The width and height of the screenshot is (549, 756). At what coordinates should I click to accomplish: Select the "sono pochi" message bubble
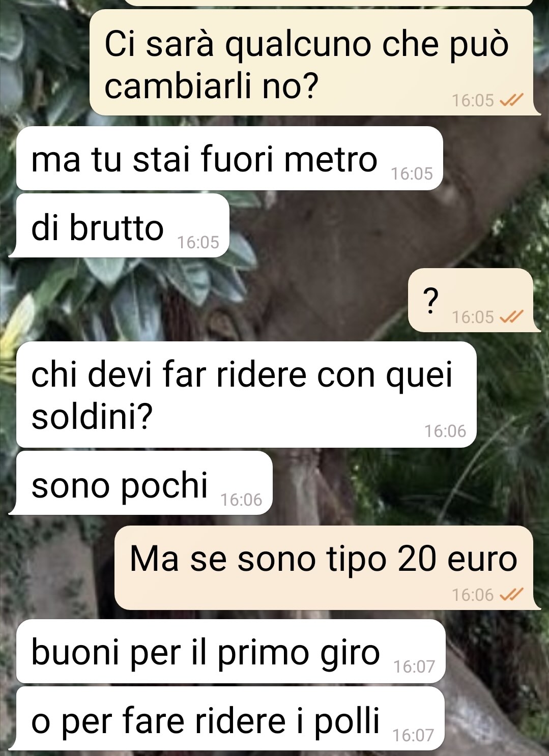[145, 483]
